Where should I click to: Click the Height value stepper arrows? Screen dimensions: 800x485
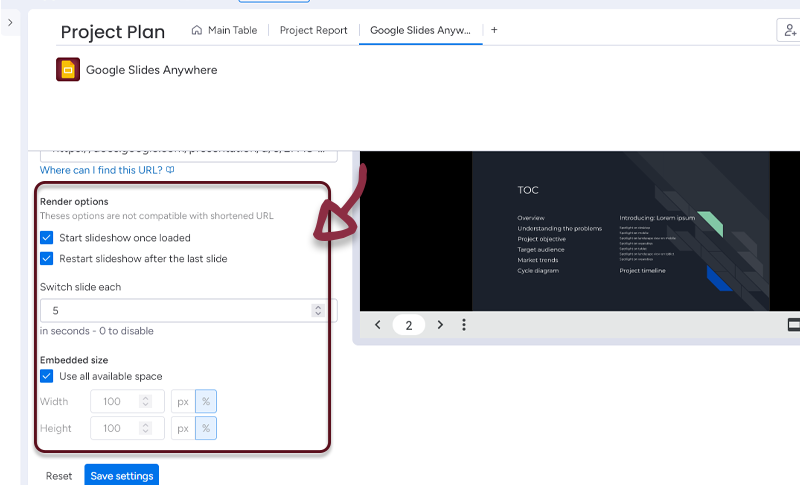(x=145, y=428)
